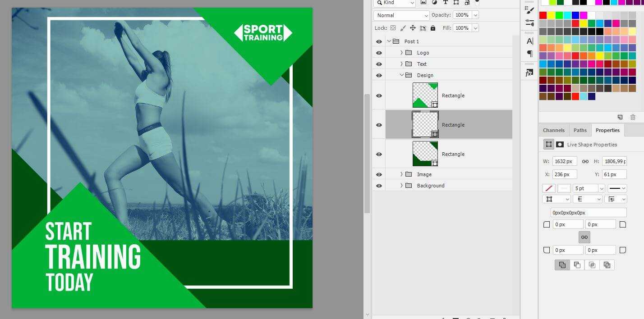Hide the Logo group layer
The image size is (644, 319).
tap(379, 53)
